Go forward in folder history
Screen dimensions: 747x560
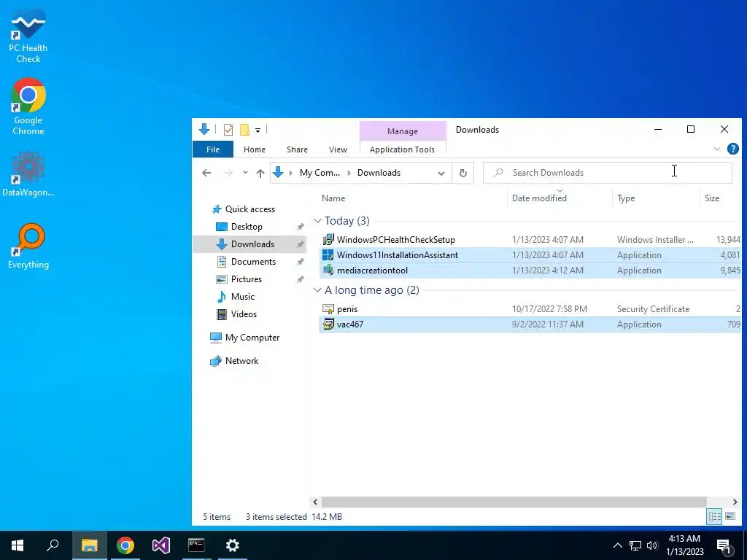(228, 173)
